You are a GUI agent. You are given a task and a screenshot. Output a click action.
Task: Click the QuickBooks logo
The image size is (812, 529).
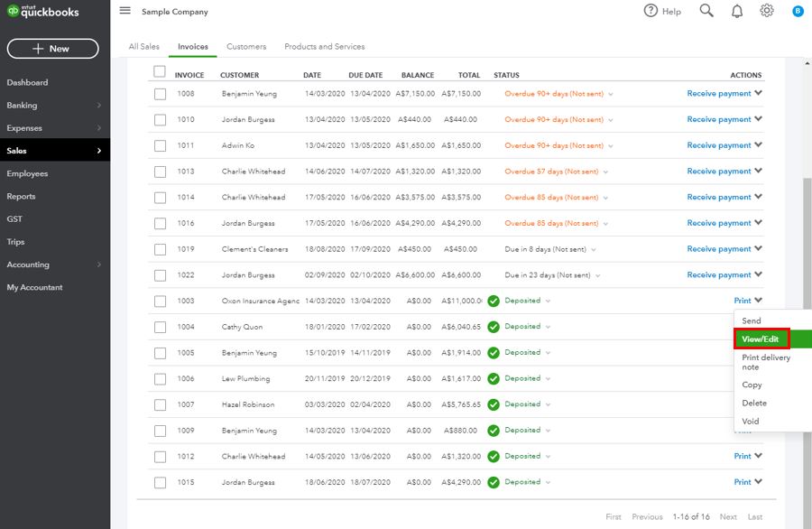(x=43, y=12)
